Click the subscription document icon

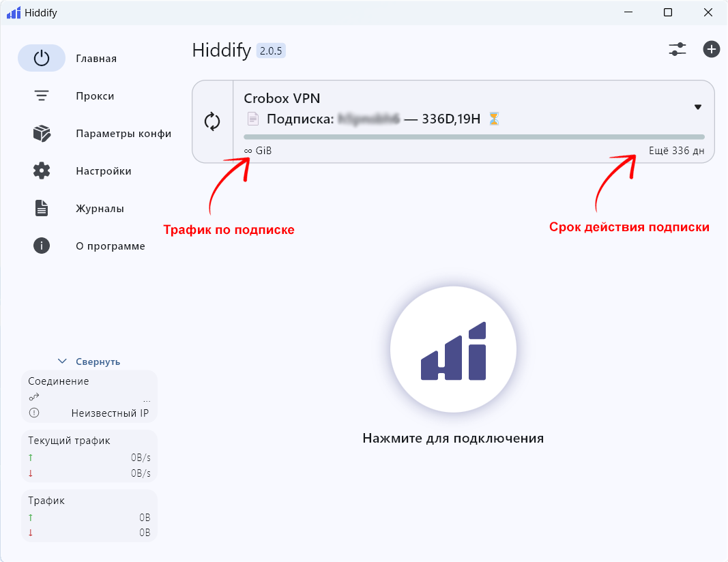pyautogui.click(x=252, y=118)
